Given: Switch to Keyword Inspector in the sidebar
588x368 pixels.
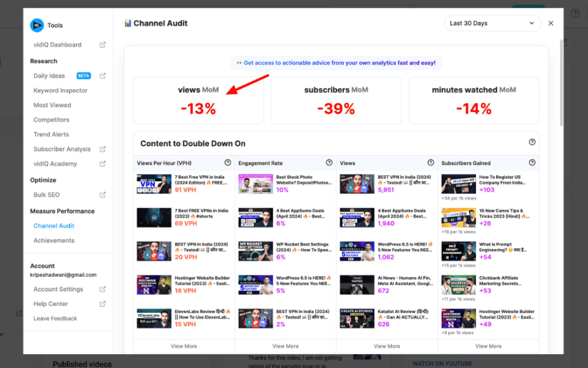Looking at the screenshot, I should tap(60, 90).
